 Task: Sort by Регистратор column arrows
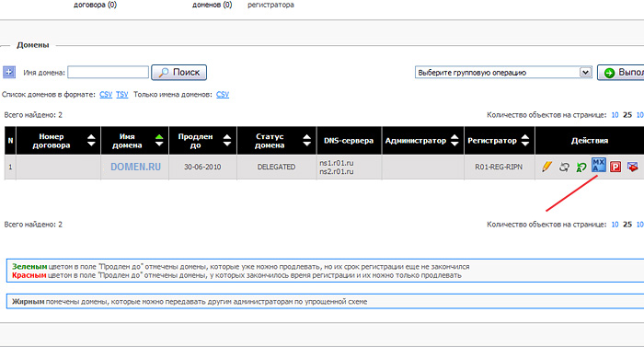(525, 141)
